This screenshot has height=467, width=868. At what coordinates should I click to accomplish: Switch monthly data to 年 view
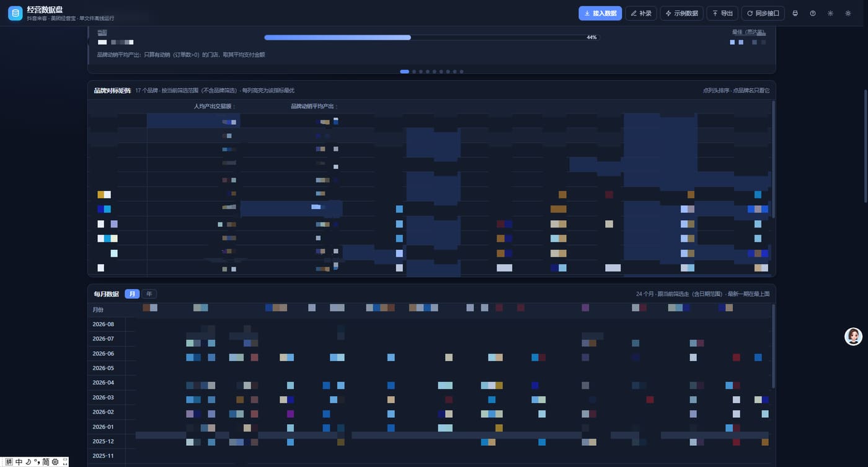[149, 294]
